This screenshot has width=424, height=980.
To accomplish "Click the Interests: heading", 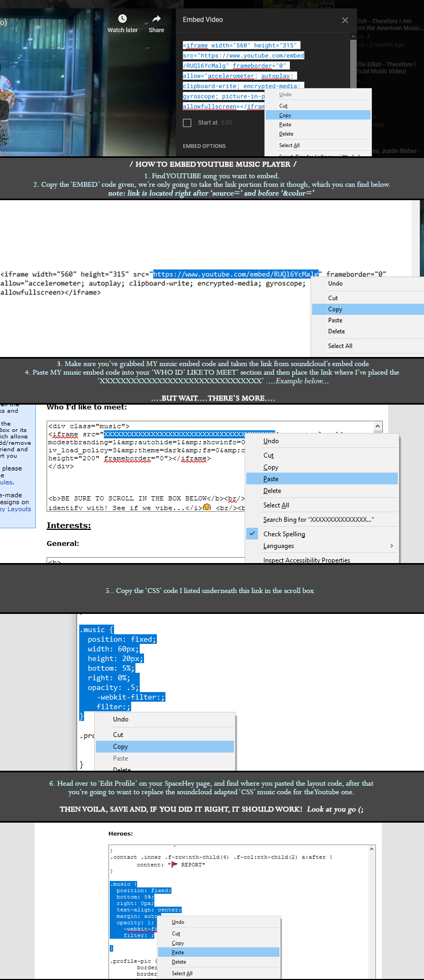I will 69,526.
